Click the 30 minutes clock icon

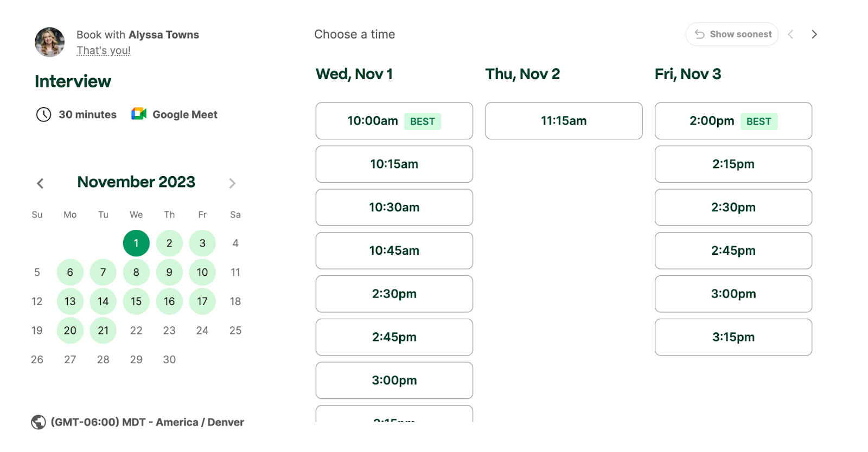tap(43, 114)
